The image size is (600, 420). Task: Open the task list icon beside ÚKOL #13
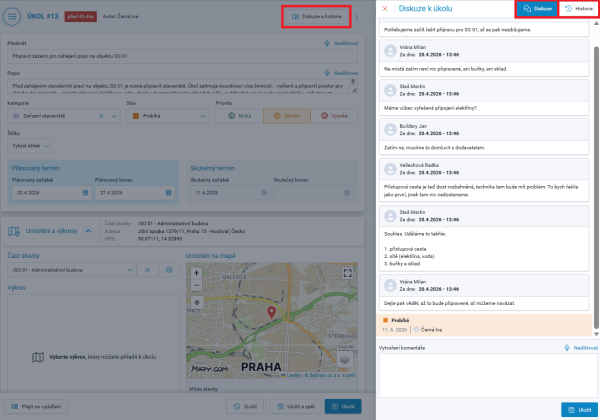tap(12, 16)
